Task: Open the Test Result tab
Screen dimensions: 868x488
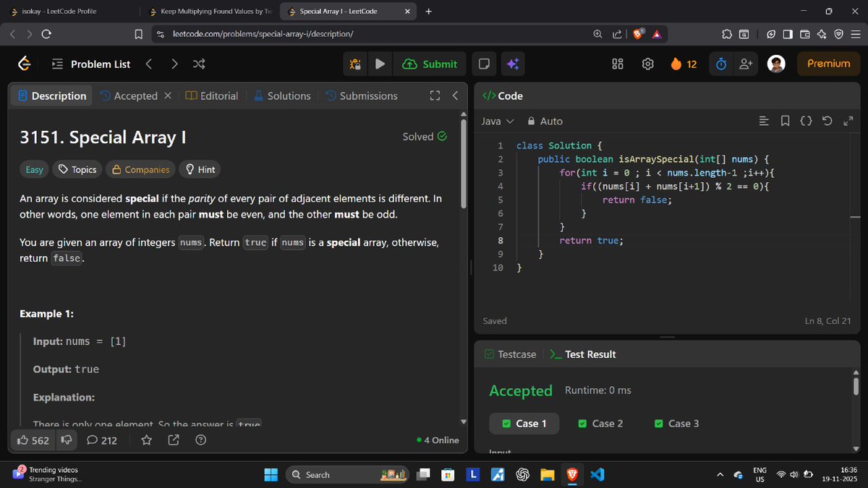Action: [590, 354]
